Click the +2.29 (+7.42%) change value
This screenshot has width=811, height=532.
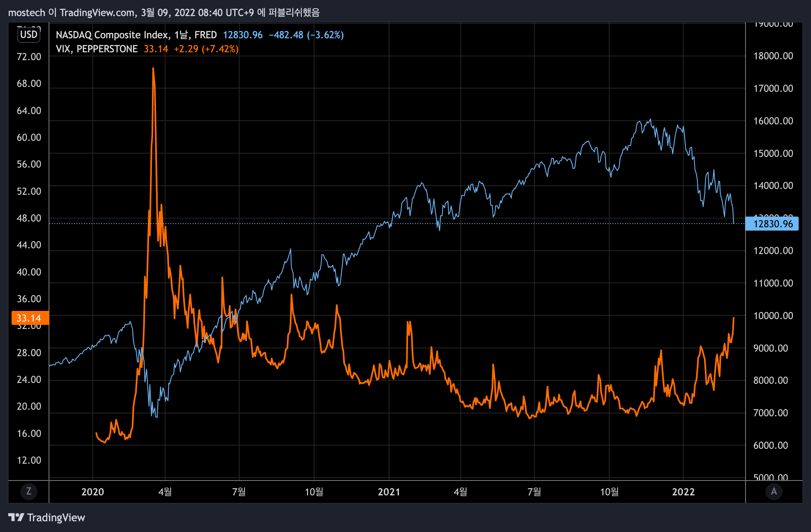coord(206,49)
